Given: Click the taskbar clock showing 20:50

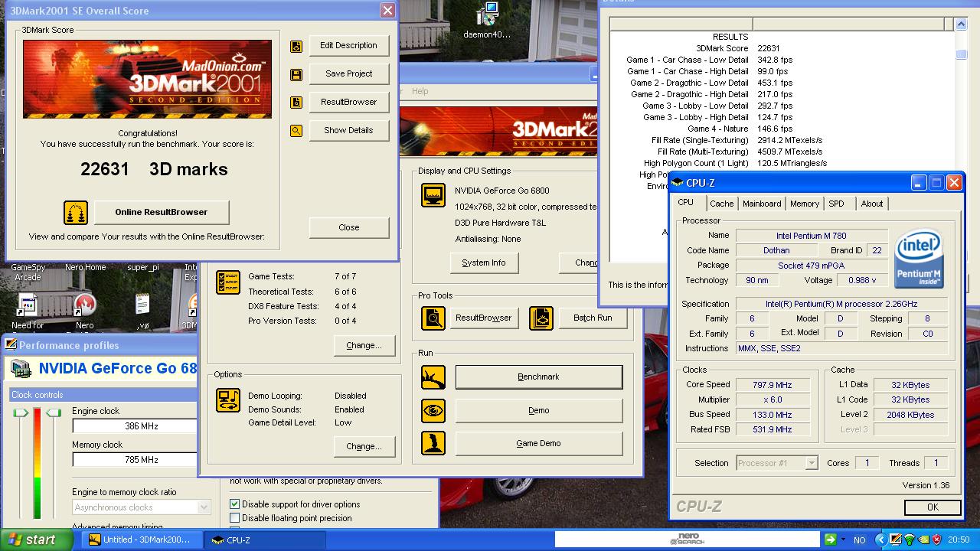Looking at the screenshot, I should point(959,540).
